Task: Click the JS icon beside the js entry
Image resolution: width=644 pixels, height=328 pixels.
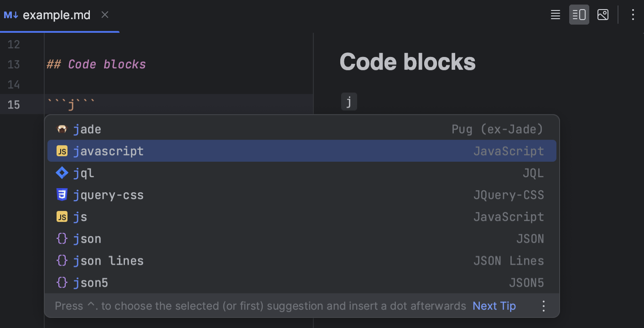Action: [x=62, y=216]
